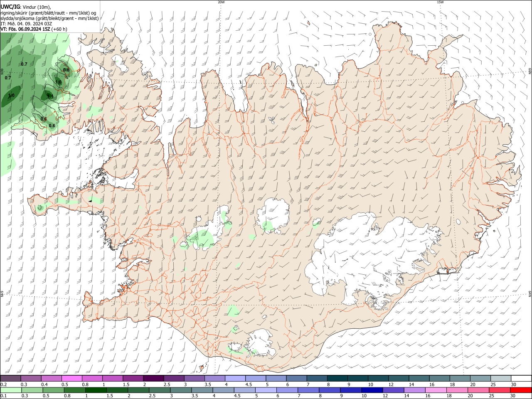Click the 1.1 precipitation value on map
The height and width of the screenshot is (399, 532).
[x=50, y=96]
